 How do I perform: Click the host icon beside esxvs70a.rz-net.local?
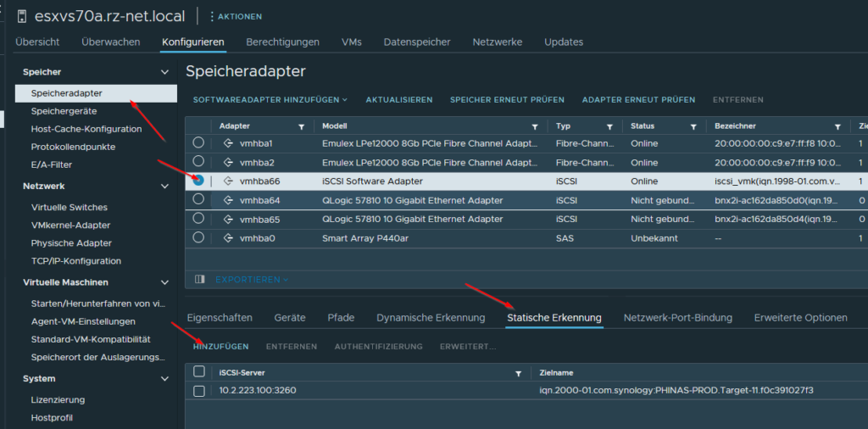click(x=18, y=15)
